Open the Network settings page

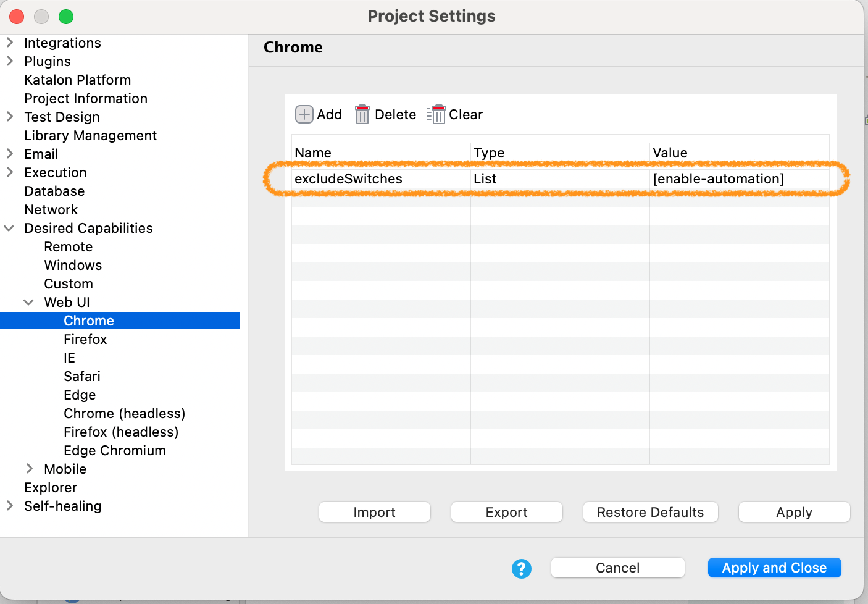coord(51,209)
